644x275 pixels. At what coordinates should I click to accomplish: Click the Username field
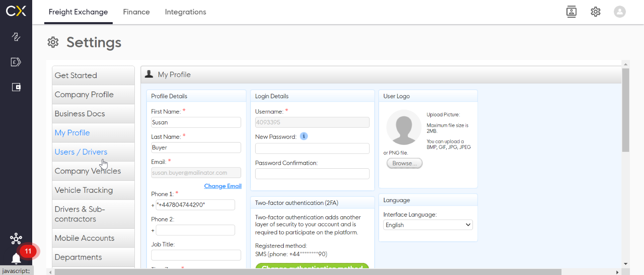[312, 122]
